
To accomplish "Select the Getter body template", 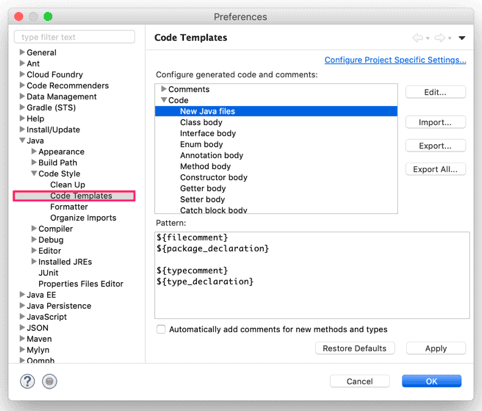I will [x=203, y=188].
